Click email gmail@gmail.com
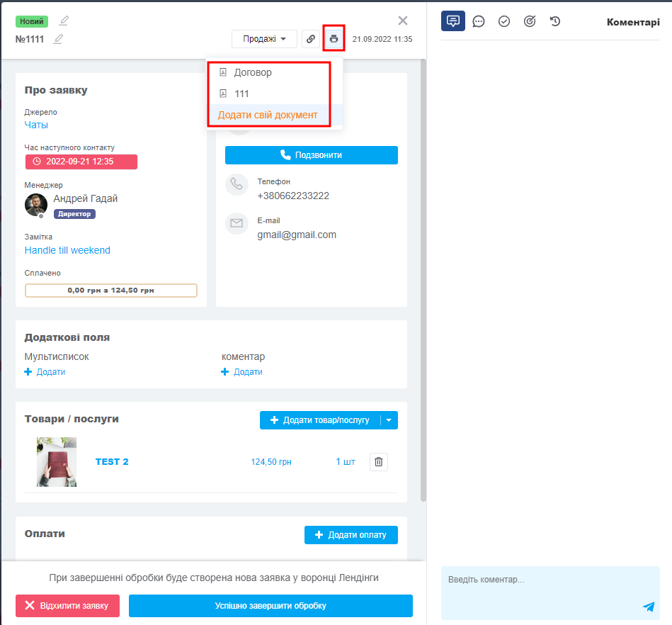672x625 pixels. (x=297, y=235)
